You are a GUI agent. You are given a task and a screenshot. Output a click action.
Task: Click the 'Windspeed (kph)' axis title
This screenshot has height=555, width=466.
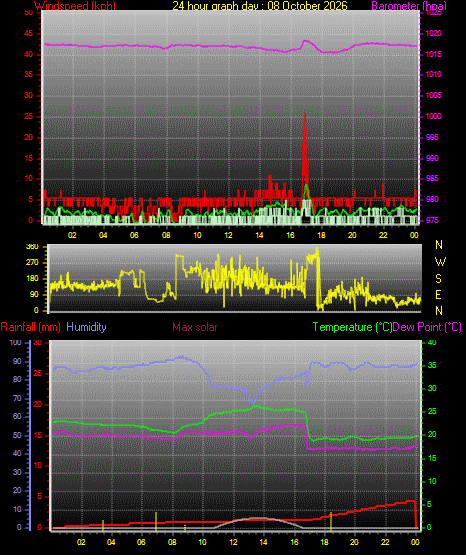click(75, 6)
